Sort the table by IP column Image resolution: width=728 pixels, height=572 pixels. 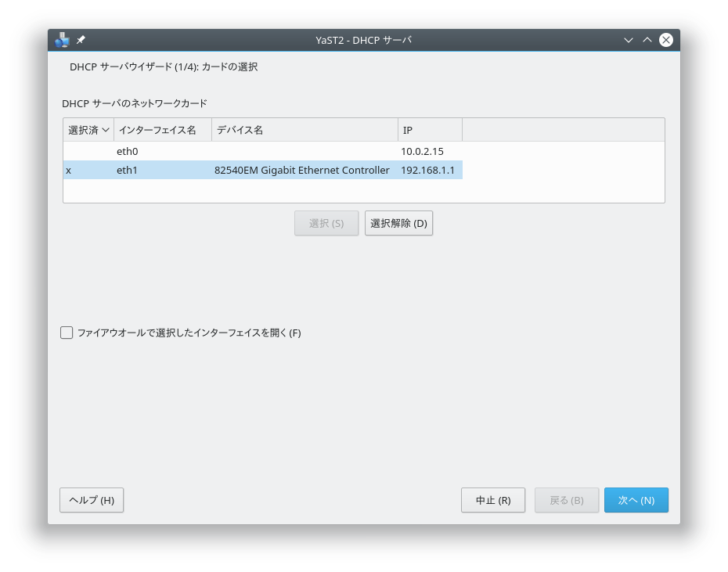coord(430,130)
